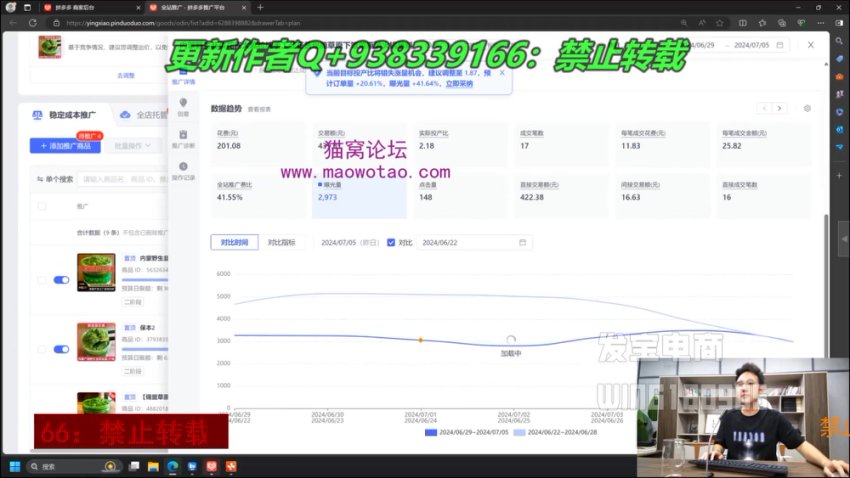
Task: Open Windows Start menu
Action: (16, 466)
